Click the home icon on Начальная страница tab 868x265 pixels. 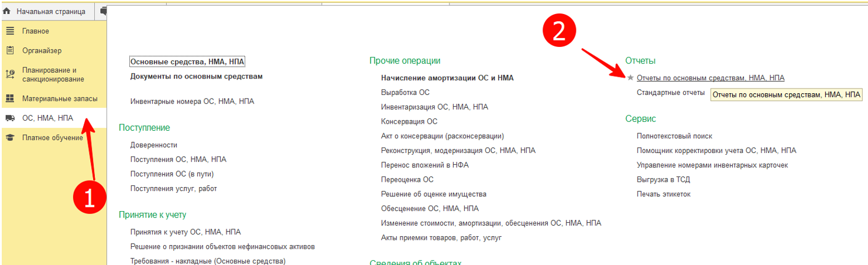point(7,11)
